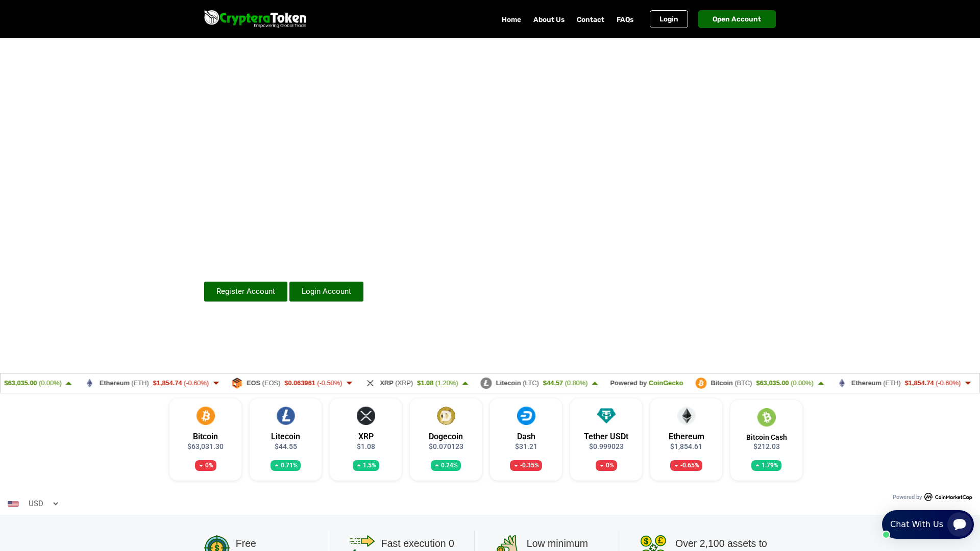Click the Open Account button

pos(737,19)
